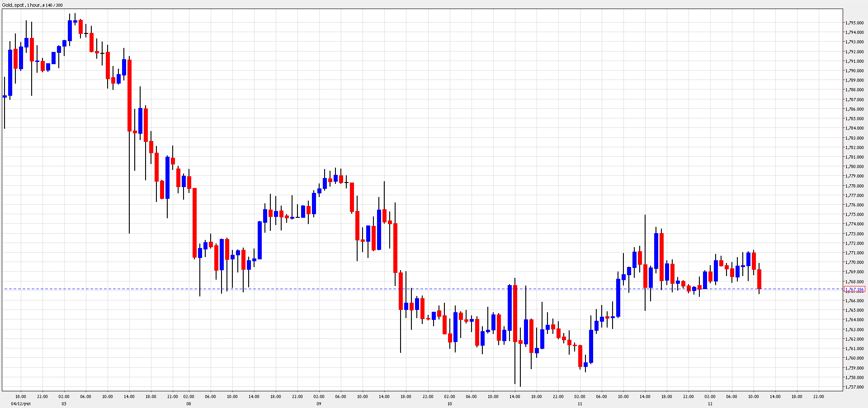Select the 1,778.000 price axis label
This screenshot has height=408, width=868.
854,186
